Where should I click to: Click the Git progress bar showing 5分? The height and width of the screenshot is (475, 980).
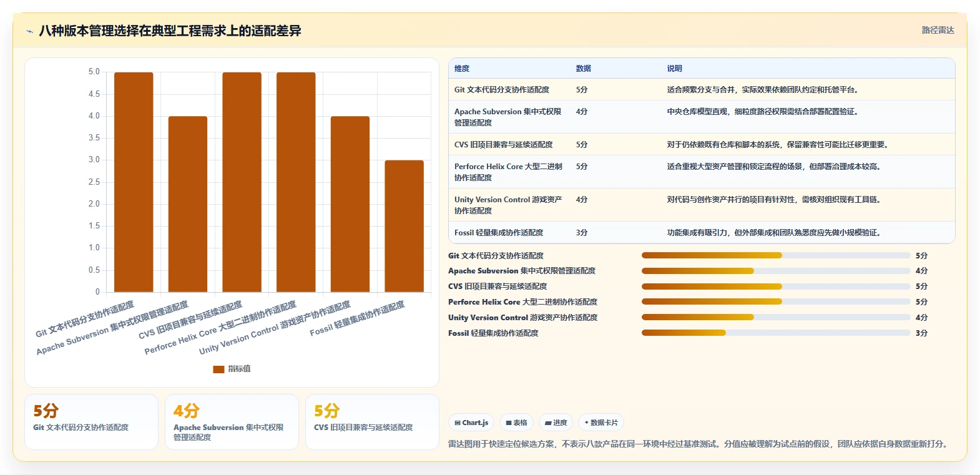[776, 255]
